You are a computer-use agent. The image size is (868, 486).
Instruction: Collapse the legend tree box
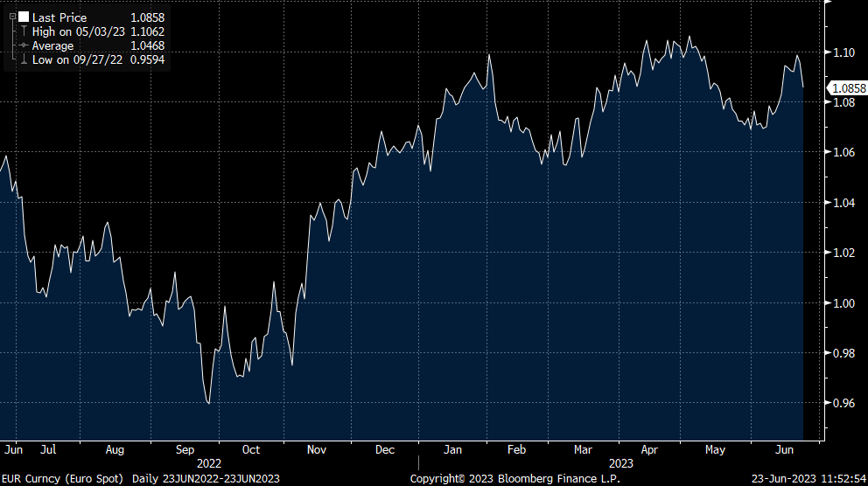[12, 17]
